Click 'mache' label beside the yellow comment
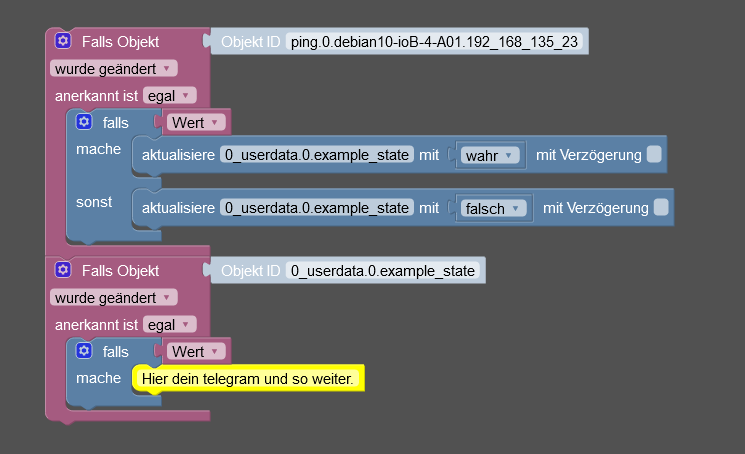This screenshot has height=454, width=745. [98, 378]
